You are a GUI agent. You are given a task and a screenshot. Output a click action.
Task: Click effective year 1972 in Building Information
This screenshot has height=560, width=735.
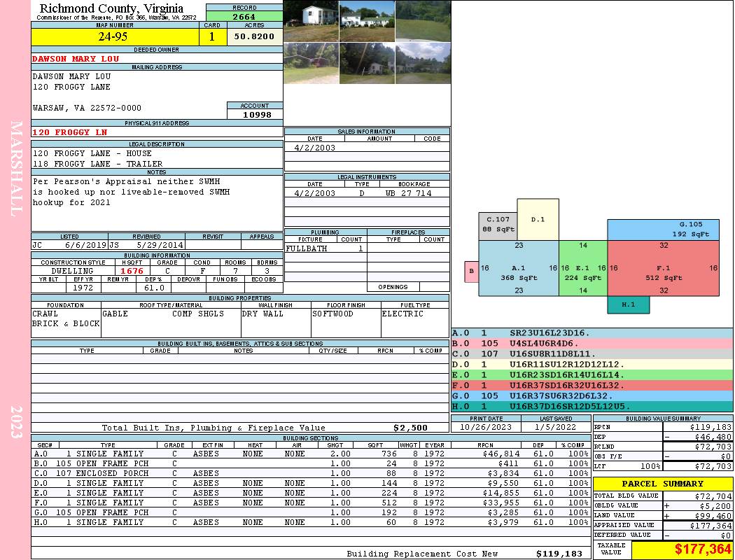point(83,288)
